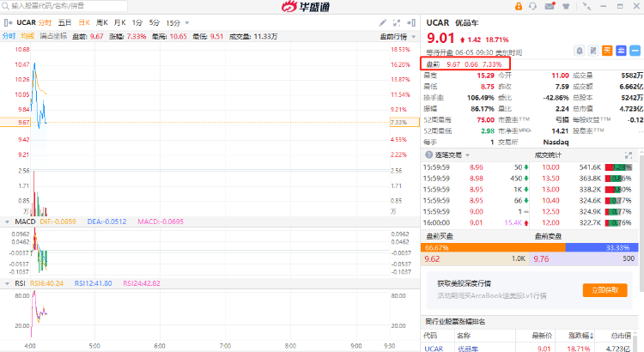644x352 pixels.
Task: Click the orange buy (买) button
Action: pyautogui.click(x=607, y=51)
